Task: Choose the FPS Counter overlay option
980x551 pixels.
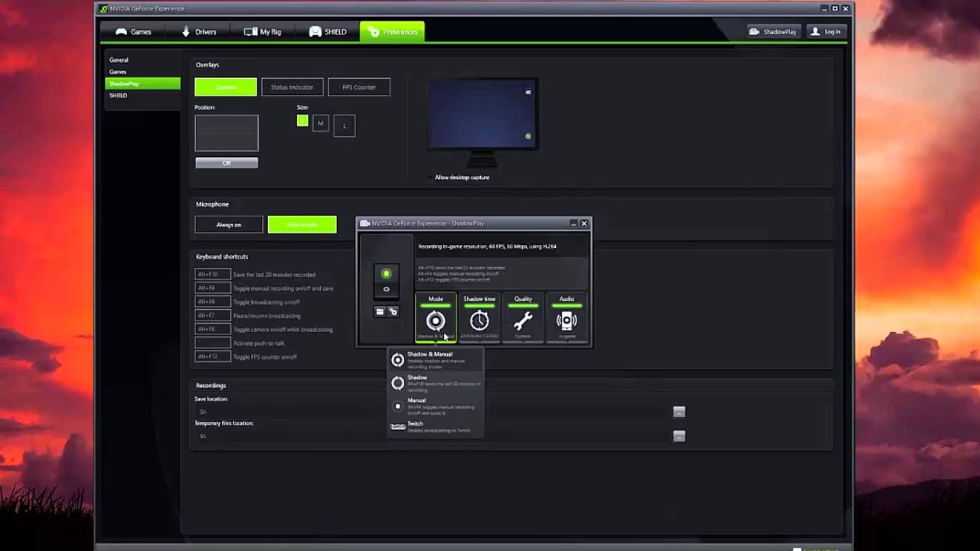Action: coord(358,87)
